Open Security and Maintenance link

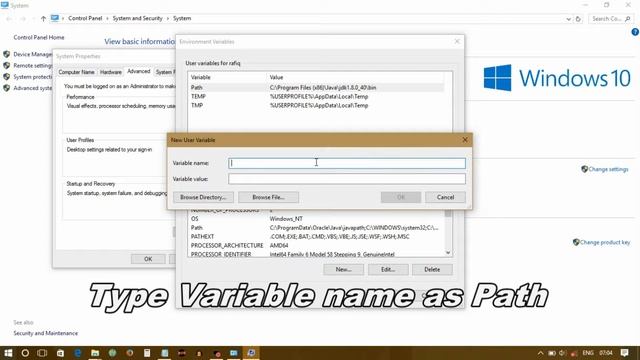pos(45,333)
